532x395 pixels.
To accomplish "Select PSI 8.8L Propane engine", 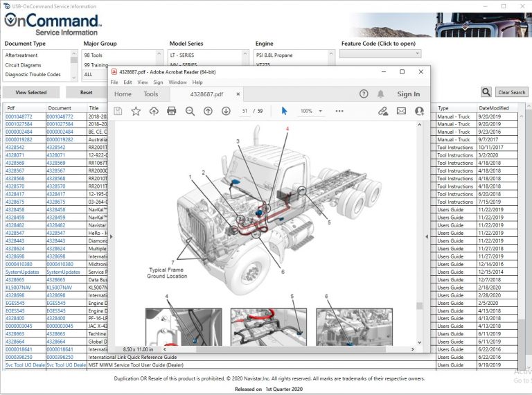I will [x=274, y=55].
